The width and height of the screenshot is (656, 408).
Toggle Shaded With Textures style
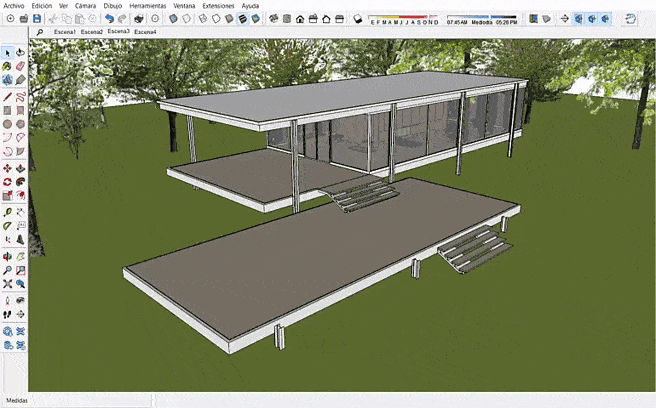pos(243,18)
